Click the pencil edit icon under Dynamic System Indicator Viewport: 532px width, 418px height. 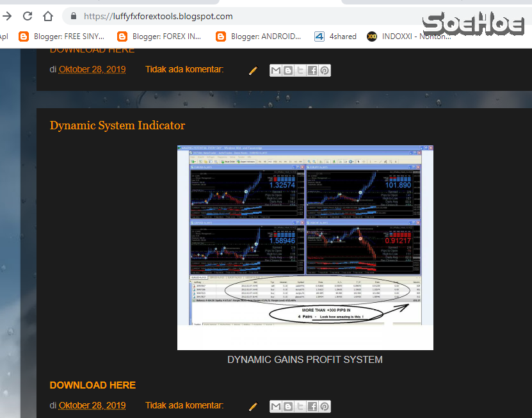253,406
